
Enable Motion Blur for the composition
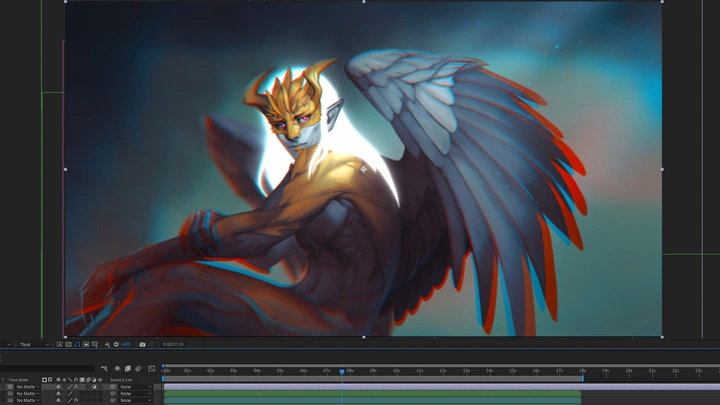[138, 368]
